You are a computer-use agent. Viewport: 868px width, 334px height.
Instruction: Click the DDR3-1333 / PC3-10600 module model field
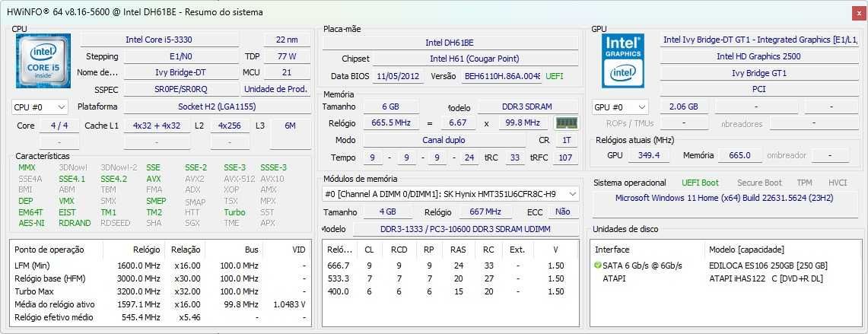pyautogui.click(x=466, y=229)
